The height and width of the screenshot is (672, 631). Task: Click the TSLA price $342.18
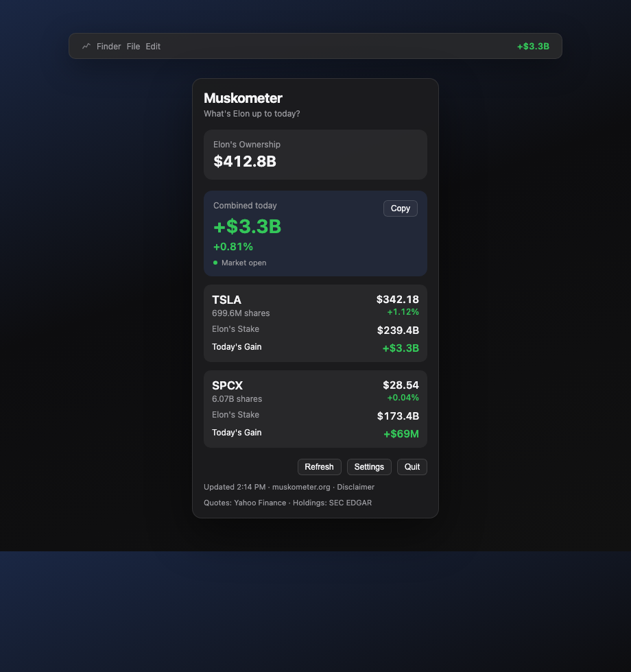click(x=398, y=299)
